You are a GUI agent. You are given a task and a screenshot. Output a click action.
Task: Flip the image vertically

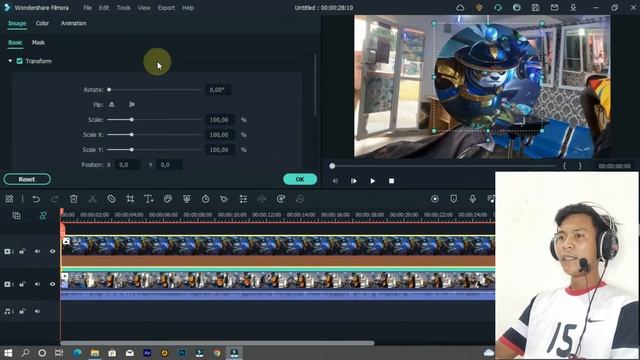tap(131, 104)
